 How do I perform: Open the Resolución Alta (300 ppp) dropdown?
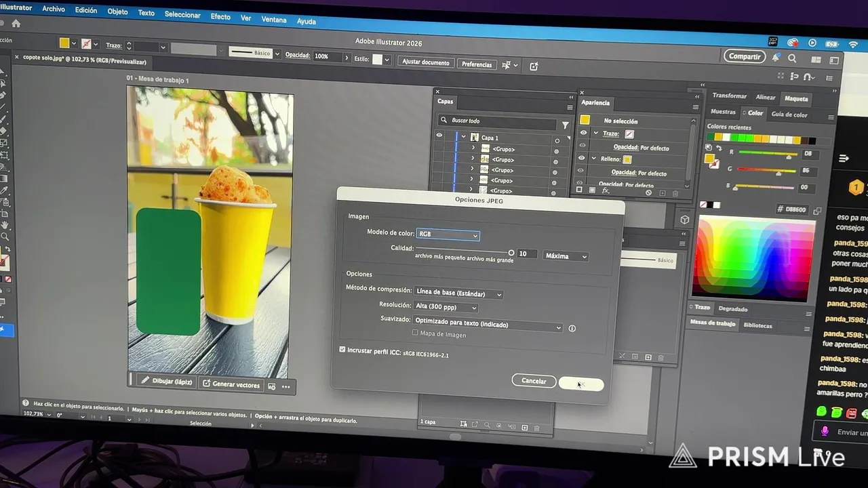coord(446,307)
